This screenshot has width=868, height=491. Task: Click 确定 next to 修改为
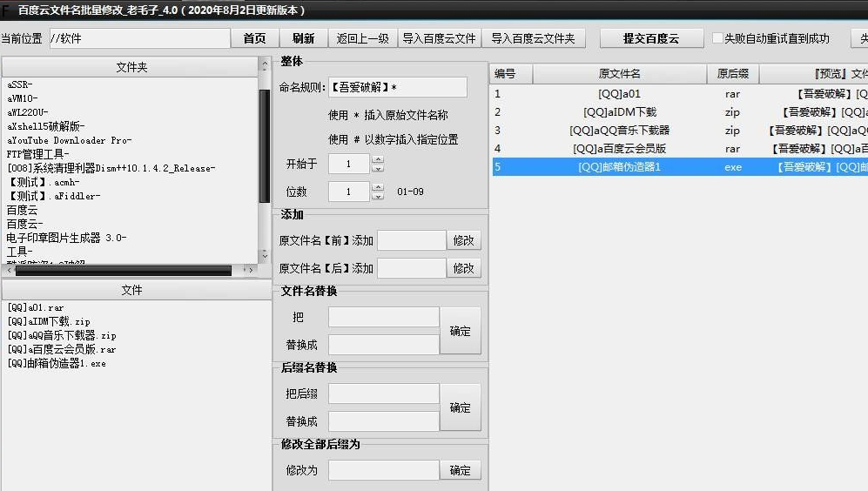click(460, 470)
